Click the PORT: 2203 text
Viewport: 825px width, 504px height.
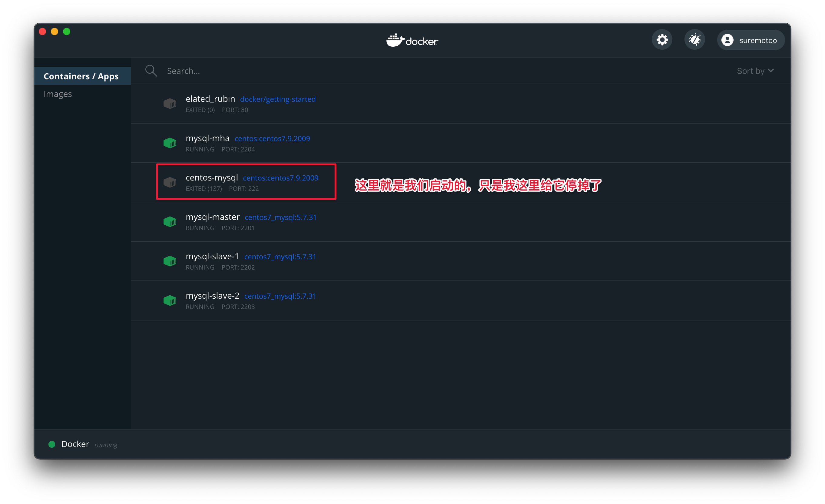coord(238,307)
